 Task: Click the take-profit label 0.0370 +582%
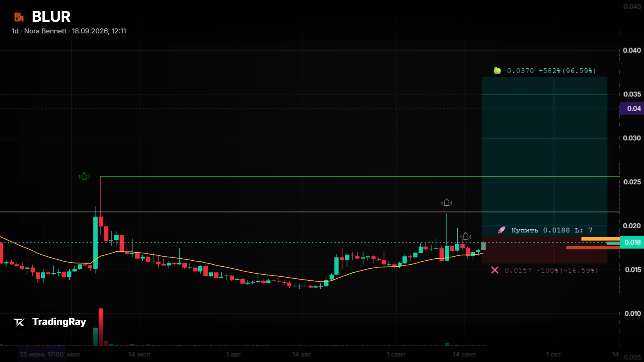point(551,71)
